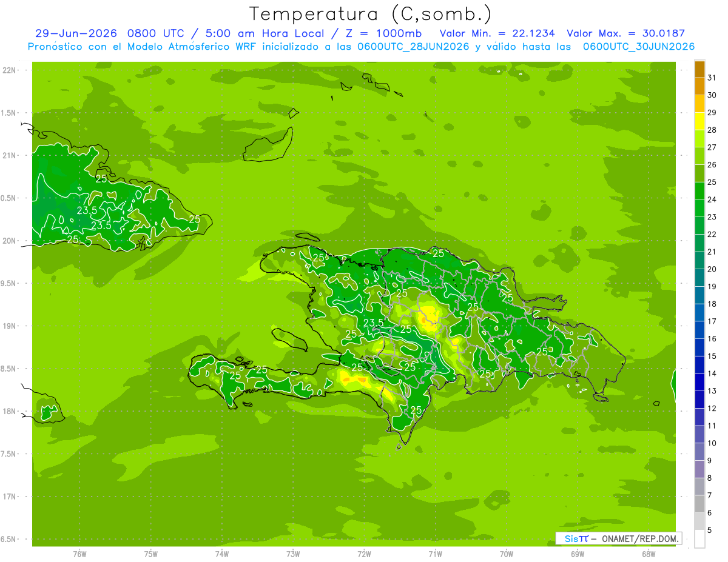Click the colorbar value '28'
728x562 pixels.
(x=712, y=130)
